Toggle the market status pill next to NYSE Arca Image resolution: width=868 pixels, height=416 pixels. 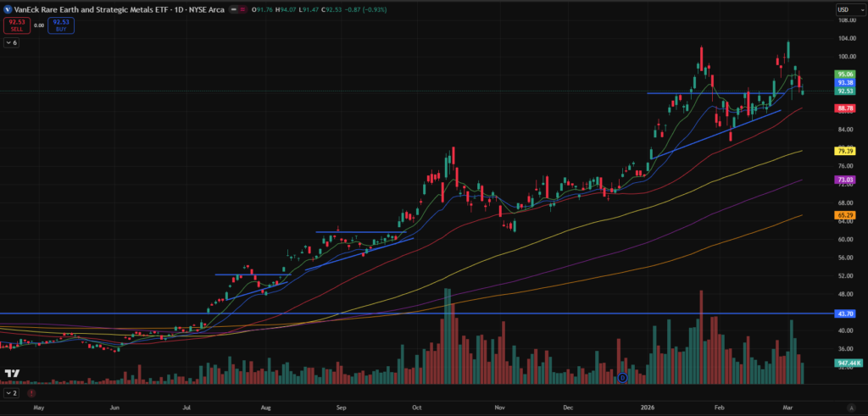click(234, 9)
